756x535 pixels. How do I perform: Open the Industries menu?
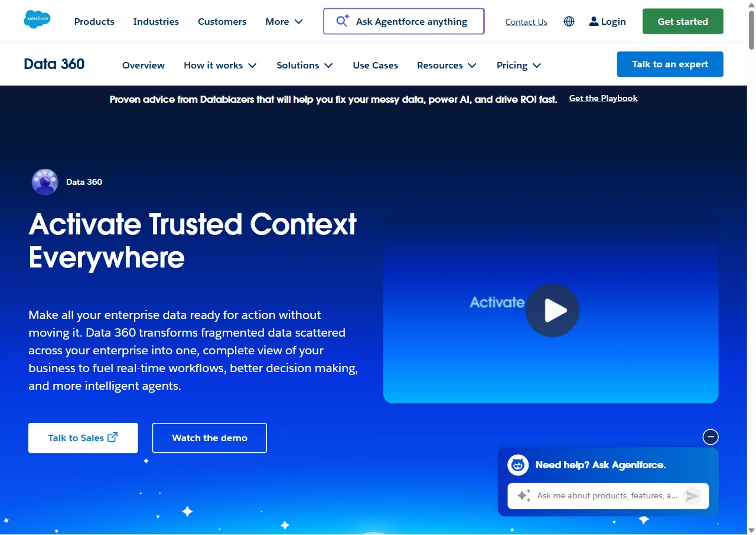[156, 21]
